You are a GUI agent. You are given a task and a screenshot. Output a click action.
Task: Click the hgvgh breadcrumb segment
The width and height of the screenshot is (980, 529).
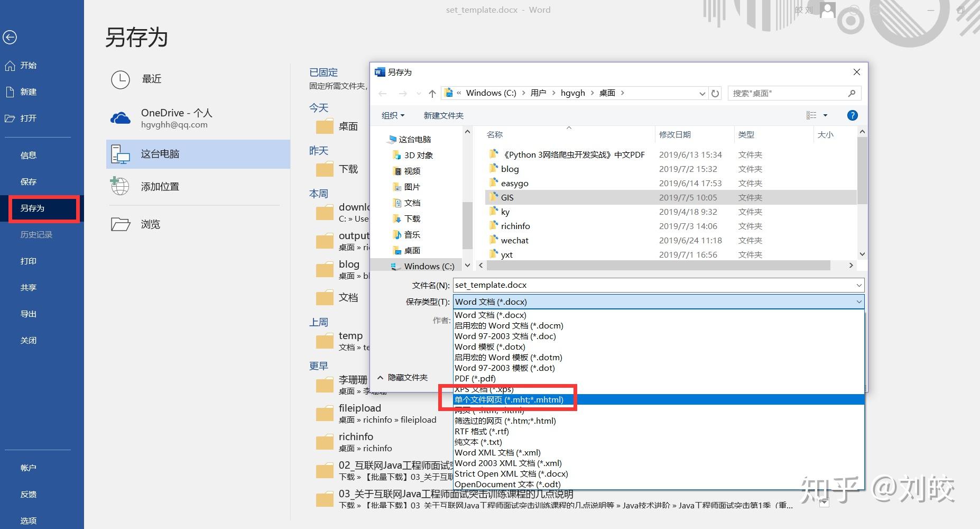pyautogui.click(x=573, y=93)
